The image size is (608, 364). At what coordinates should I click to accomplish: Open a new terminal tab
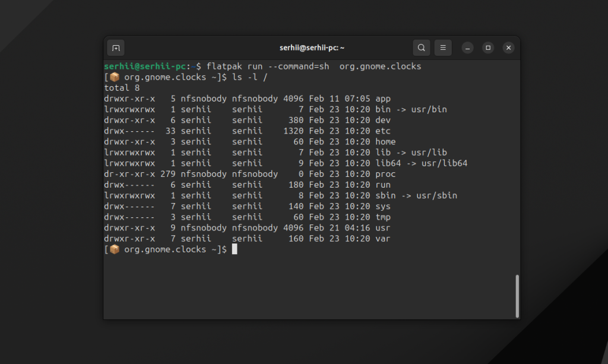pos(116,48)
